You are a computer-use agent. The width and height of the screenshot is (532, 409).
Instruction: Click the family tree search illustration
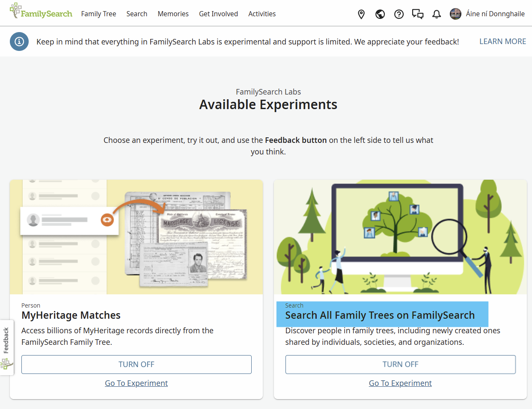pos(400,237)
